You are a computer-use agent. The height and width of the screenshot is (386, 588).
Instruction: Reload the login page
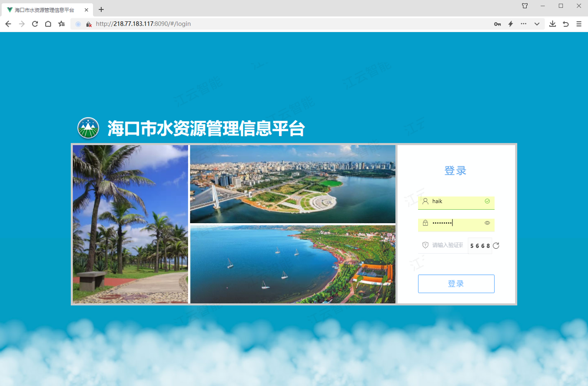(x=35, y=24)
